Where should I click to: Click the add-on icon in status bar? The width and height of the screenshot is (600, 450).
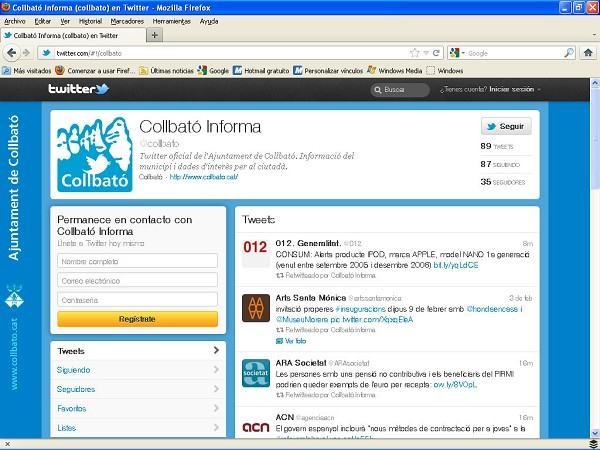(593, 445)
